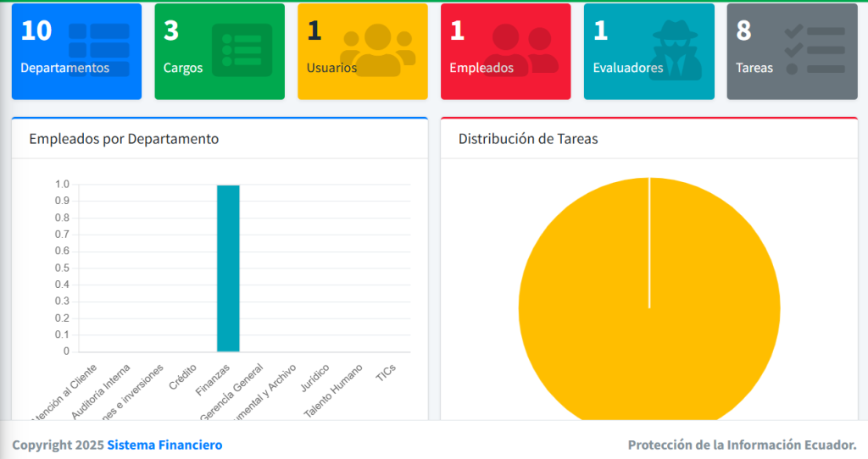Screen dimensions: 868x459
Task: Click the TICs axis label
Action: tap(386, 372)
